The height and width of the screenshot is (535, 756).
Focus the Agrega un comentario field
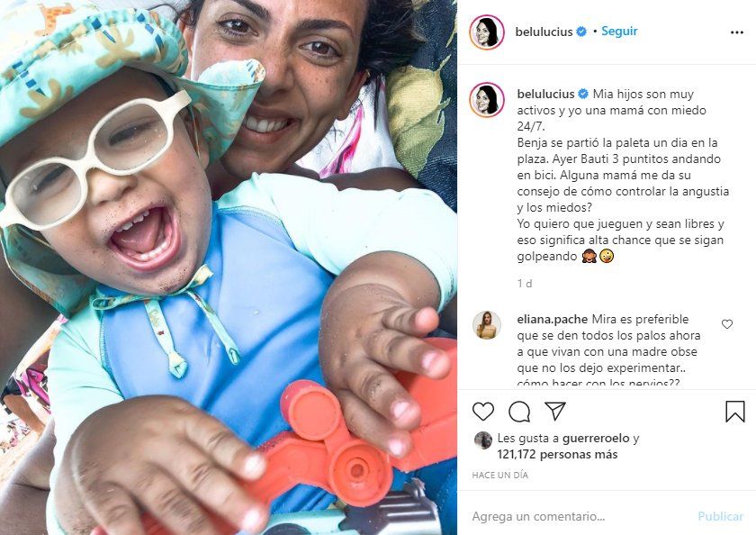579,516
